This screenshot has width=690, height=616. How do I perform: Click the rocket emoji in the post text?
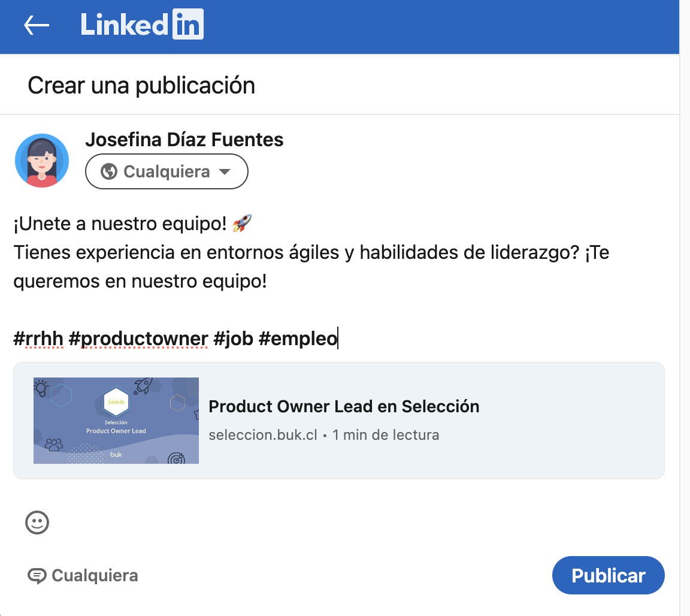tap(242, 225)
